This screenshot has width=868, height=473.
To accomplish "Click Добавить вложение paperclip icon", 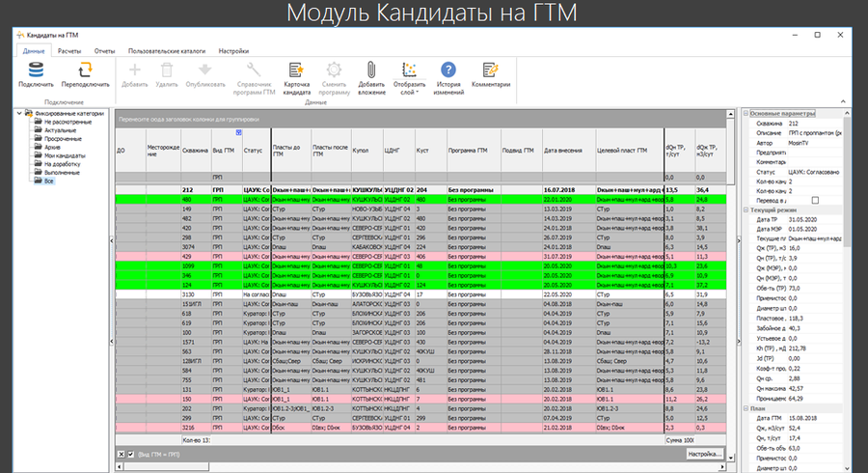I will tap(371, 70).
